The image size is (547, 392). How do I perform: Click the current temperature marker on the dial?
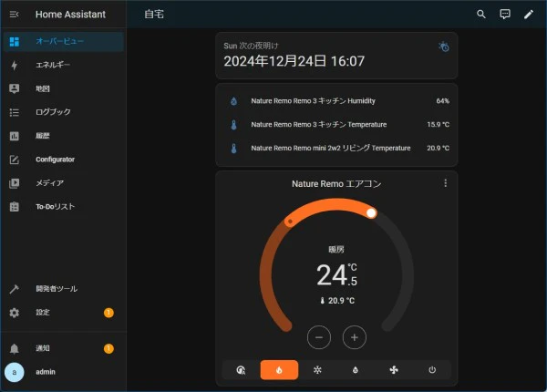pos(290,222)
